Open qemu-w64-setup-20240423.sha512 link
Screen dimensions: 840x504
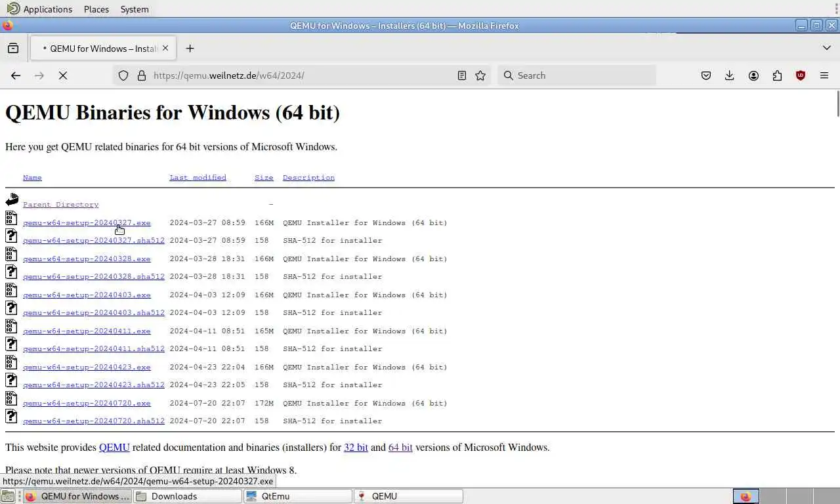click(94, 385)
